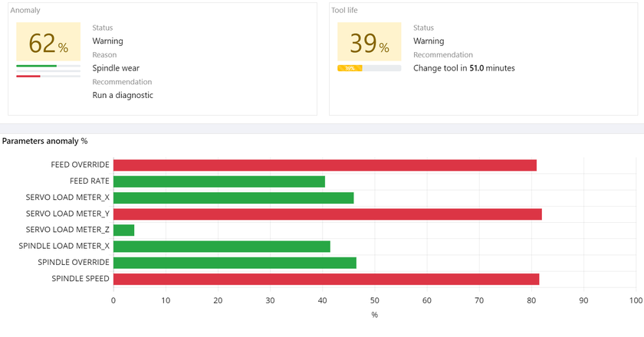
Task: Click the Anomaly panel title
Action: point(25,11)
